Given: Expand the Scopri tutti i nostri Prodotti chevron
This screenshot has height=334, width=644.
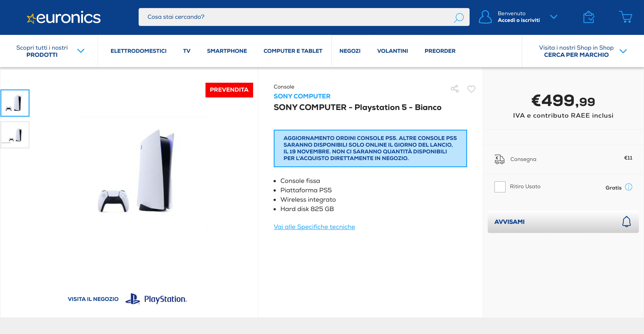Looking at the screenshot, I should click(81, 51).
